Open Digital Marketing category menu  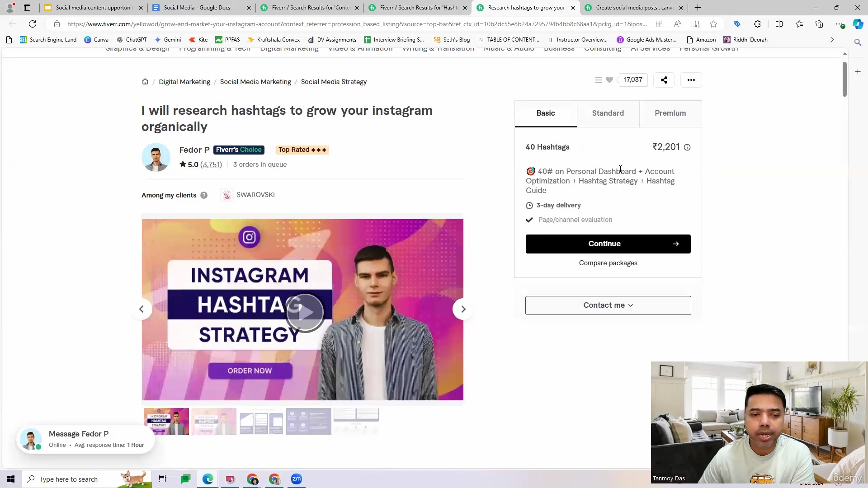(289, 48)
